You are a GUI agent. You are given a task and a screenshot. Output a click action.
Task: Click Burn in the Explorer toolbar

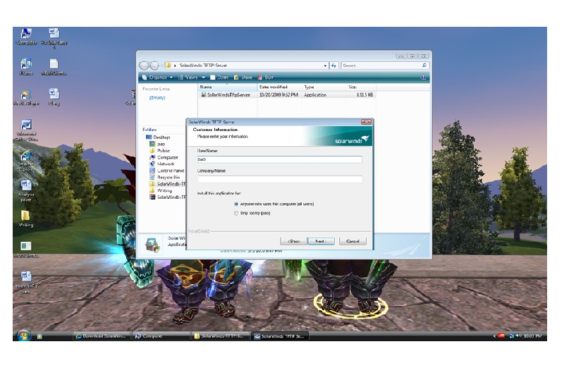click(266, 78)
